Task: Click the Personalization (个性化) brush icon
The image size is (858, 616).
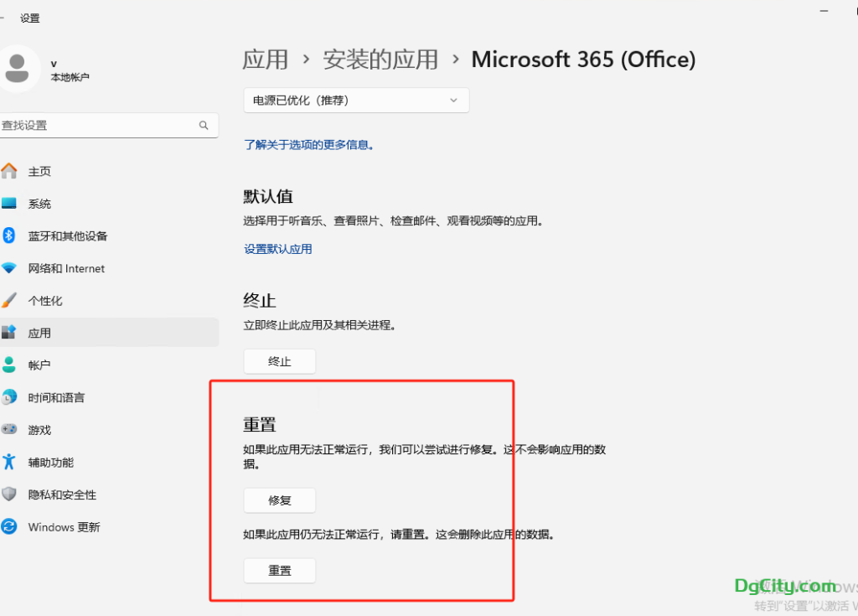Action: coord(9,300)
